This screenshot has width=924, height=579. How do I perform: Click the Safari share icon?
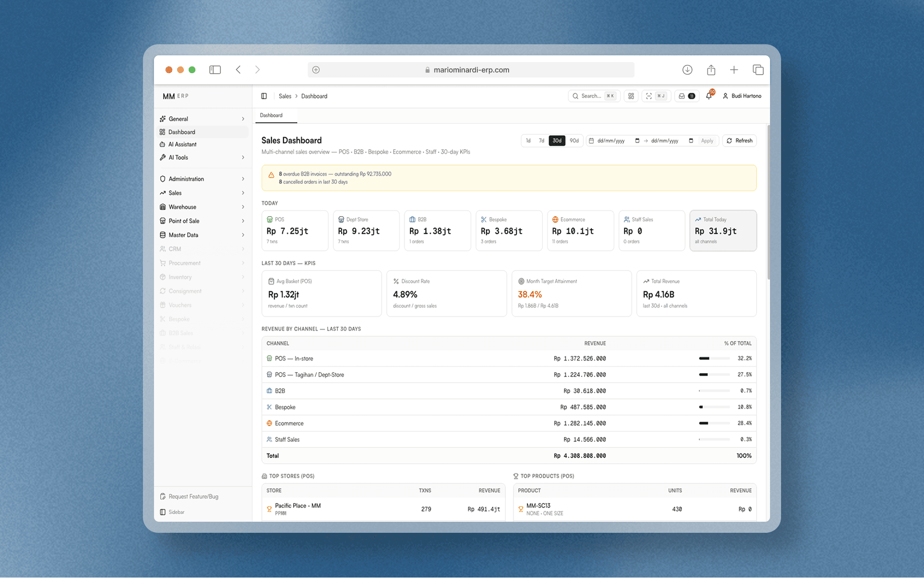click(711, 70)
